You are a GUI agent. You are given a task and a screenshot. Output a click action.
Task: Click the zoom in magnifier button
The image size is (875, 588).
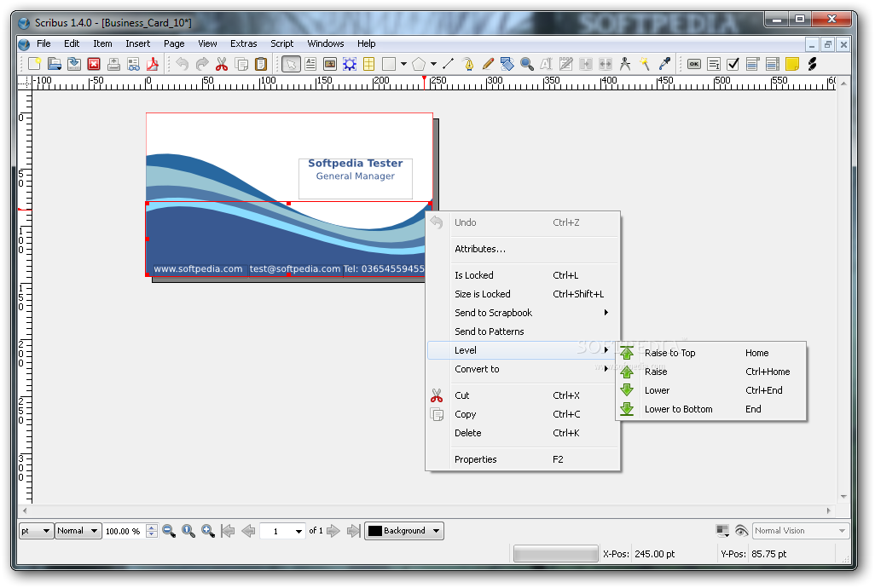208,531
